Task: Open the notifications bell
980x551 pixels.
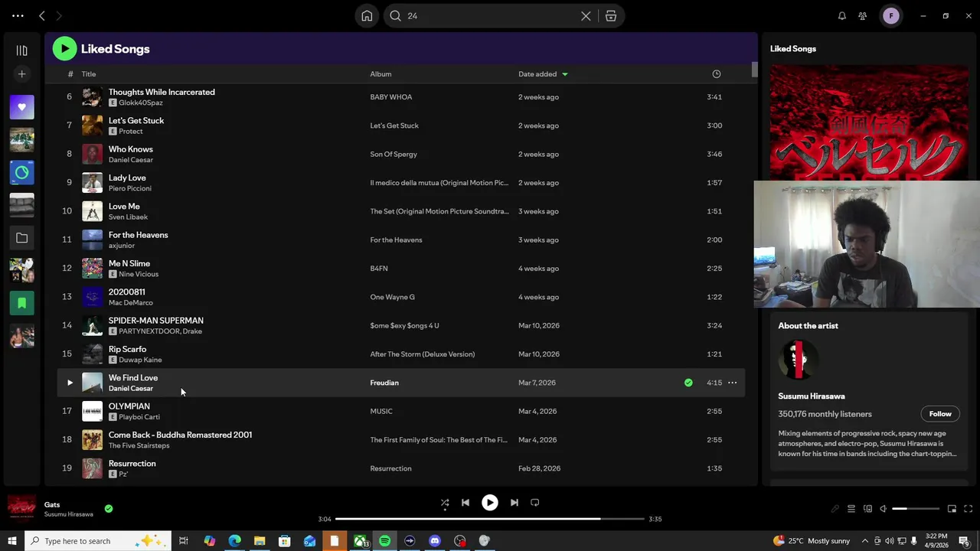Action: [x=842, y=16]
